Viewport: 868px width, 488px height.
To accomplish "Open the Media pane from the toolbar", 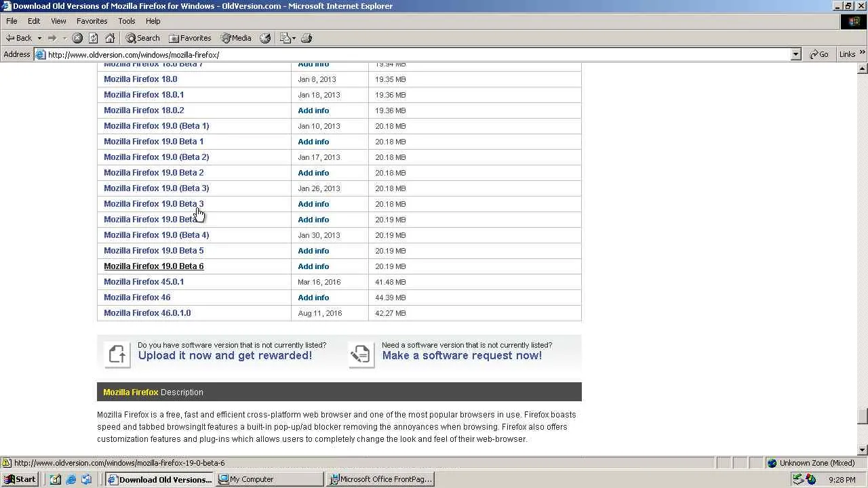I will [236, 38].
